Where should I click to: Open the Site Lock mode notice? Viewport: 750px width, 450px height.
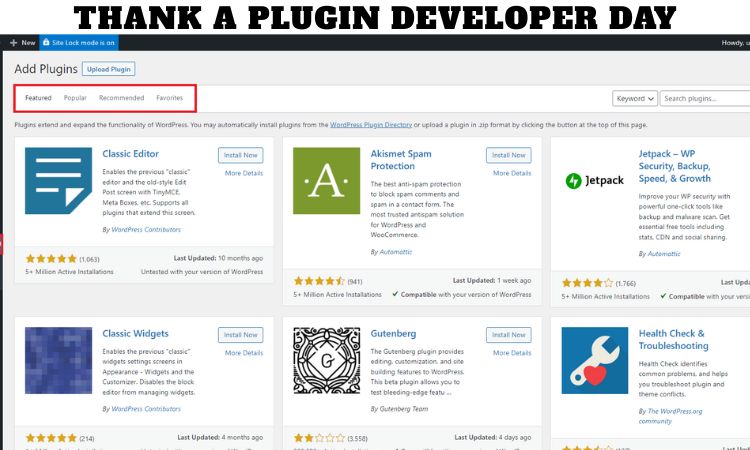tap(79, 43)
